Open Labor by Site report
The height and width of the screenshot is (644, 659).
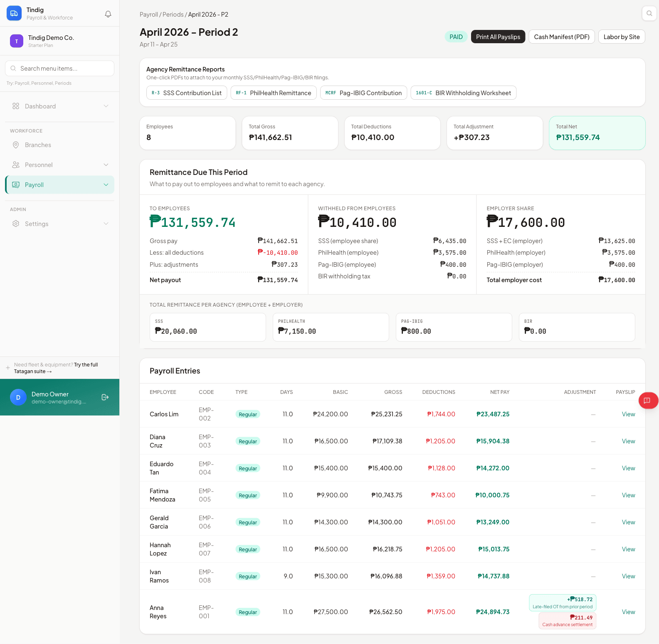(x=622, y=37)
